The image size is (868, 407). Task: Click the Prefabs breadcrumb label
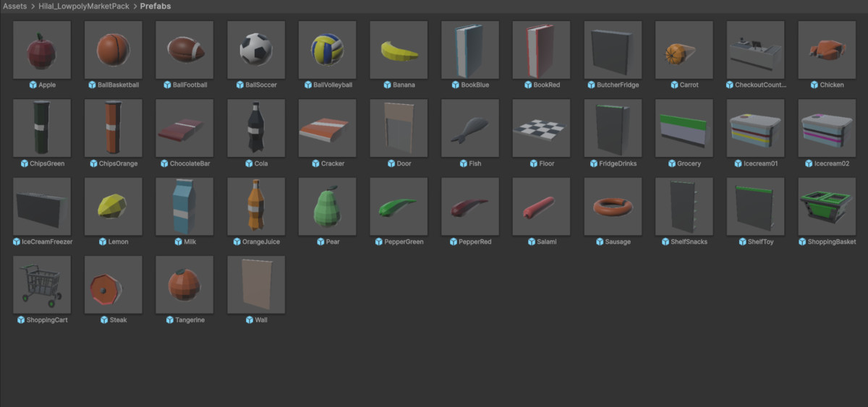tap(156, 7)
